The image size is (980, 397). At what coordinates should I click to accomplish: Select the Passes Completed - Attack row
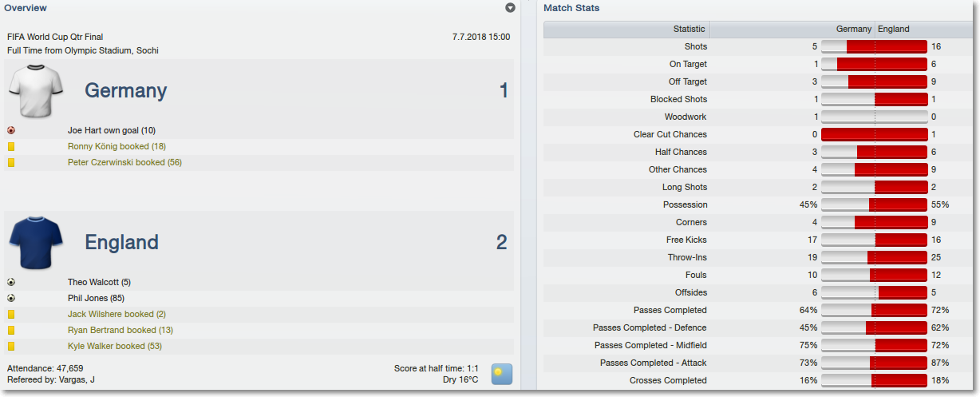(x=757, y=363)
